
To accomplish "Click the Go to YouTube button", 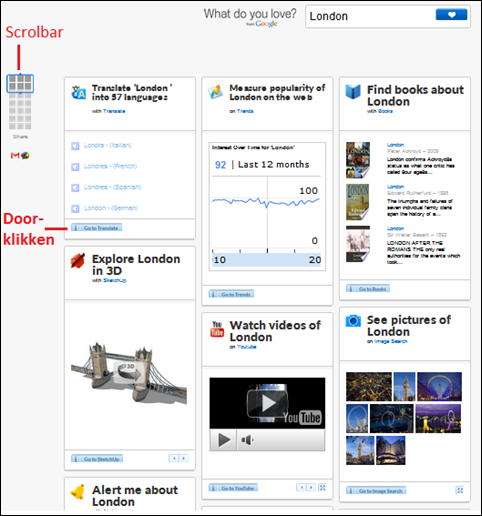I will [233, 488].
